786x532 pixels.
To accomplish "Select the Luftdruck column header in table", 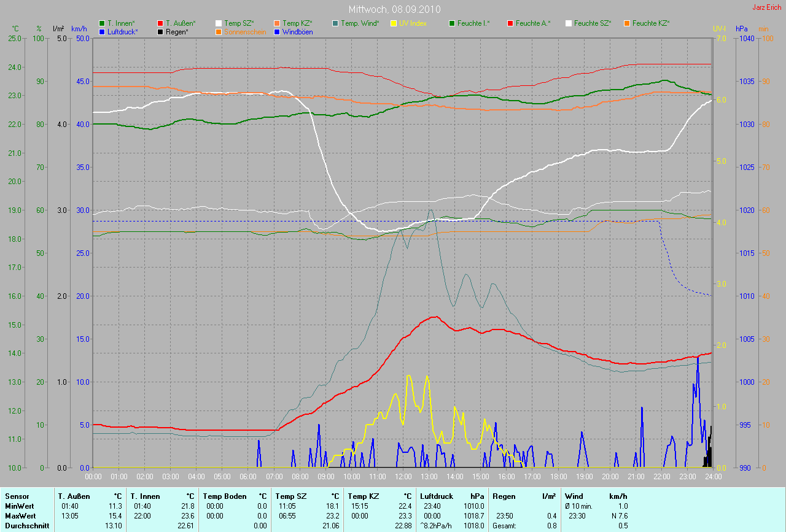I will tap(437, 496).
